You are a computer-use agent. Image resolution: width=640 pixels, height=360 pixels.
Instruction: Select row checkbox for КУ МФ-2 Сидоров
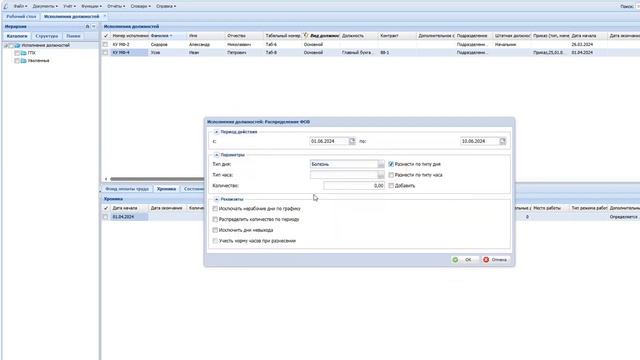pyautogui.click(x=105, y=44)
